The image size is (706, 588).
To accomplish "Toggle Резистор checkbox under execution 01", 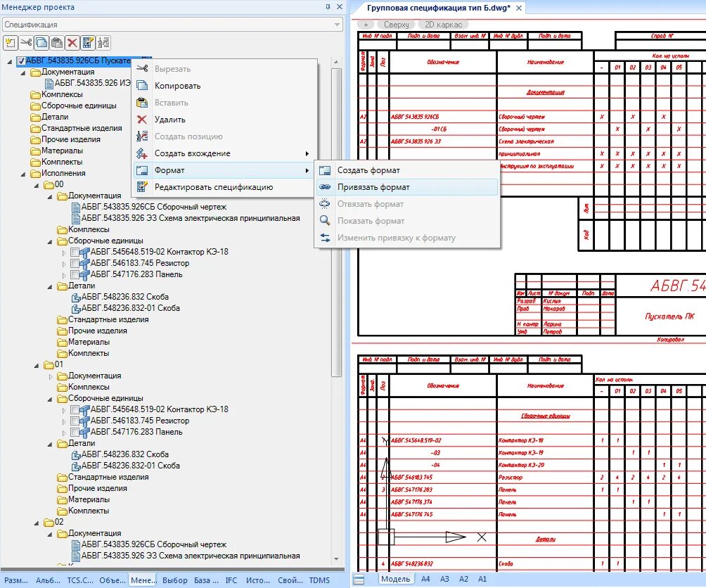I will click(x=75, y=421).
